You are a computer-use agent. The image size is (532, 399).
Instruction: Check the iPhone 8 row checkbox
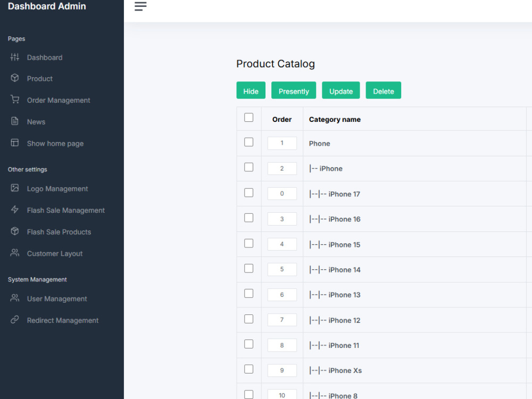tap(248, 394)
